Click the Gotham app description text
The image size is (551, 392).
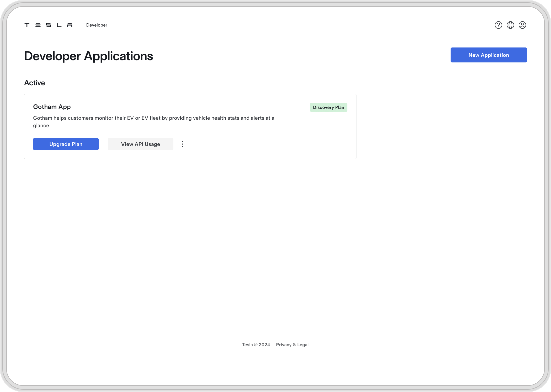pos(154,122)
